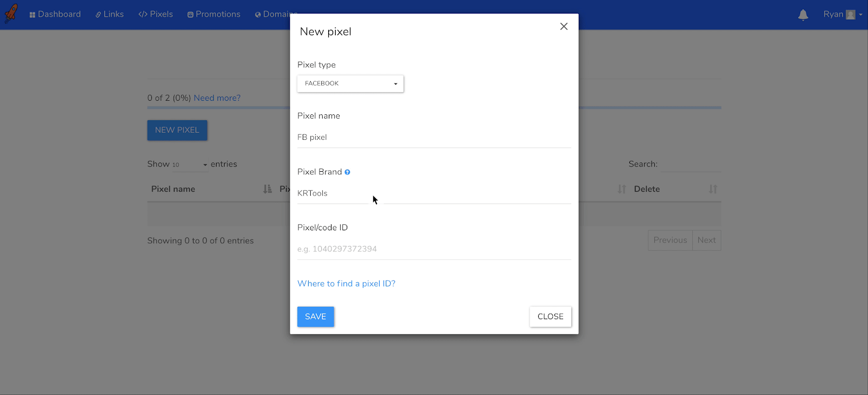The image size is (868, 395).
Task: Click the NEW PIXEL button
Action: coord(177,130)
